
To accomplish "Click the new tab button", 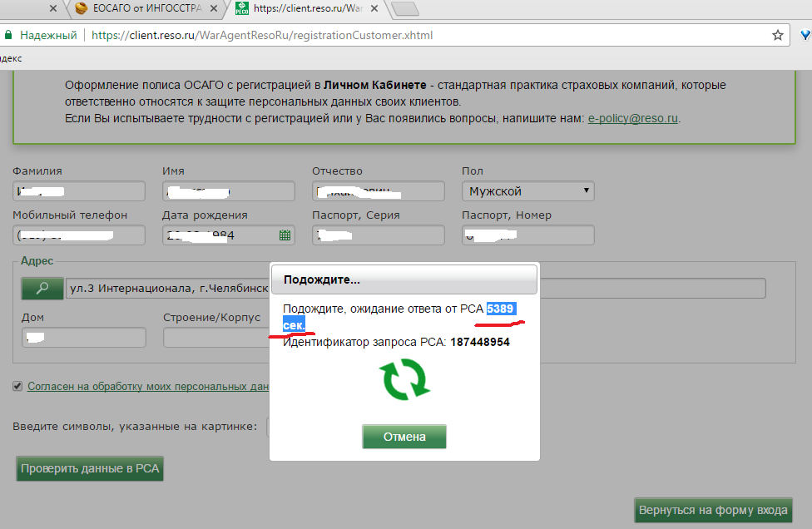I will pos(404,9).
